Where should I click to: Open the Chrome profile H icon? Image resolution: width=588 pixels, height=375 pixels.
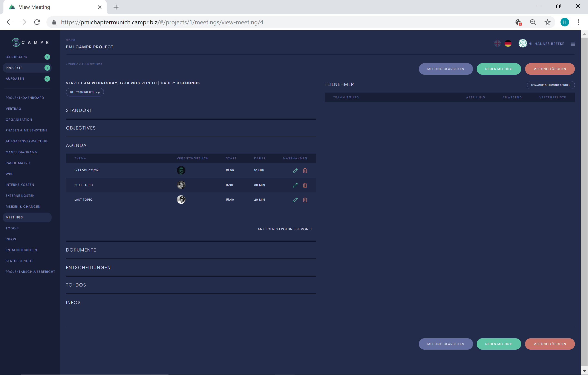(564, 22)
